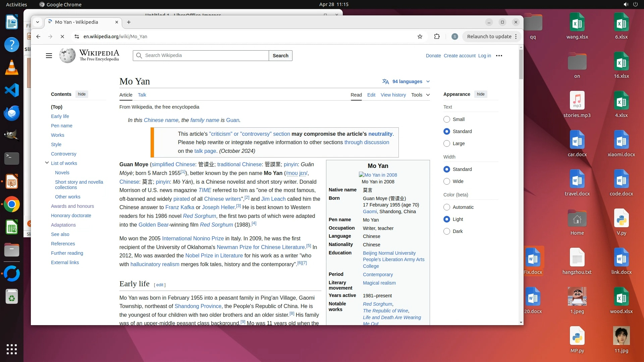This screenshot has width=644, height=362.
Task: Open Wikipedia main menu hamburger icon
Action: tap(49, 56)
